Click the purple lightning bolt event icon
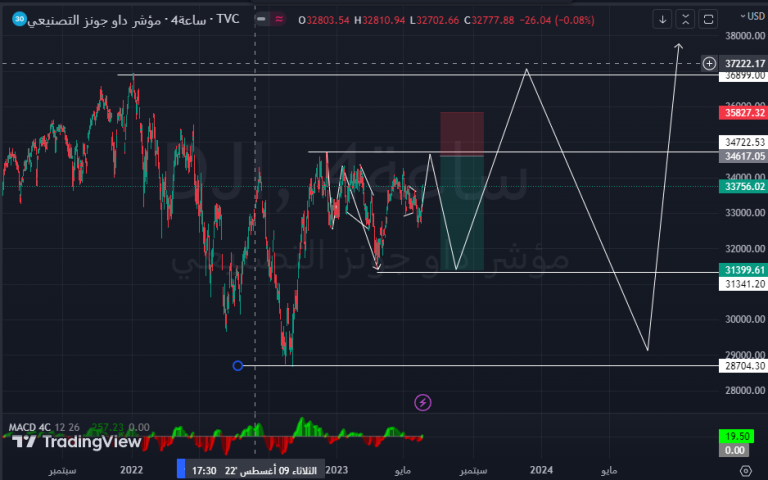 [423, 403]
